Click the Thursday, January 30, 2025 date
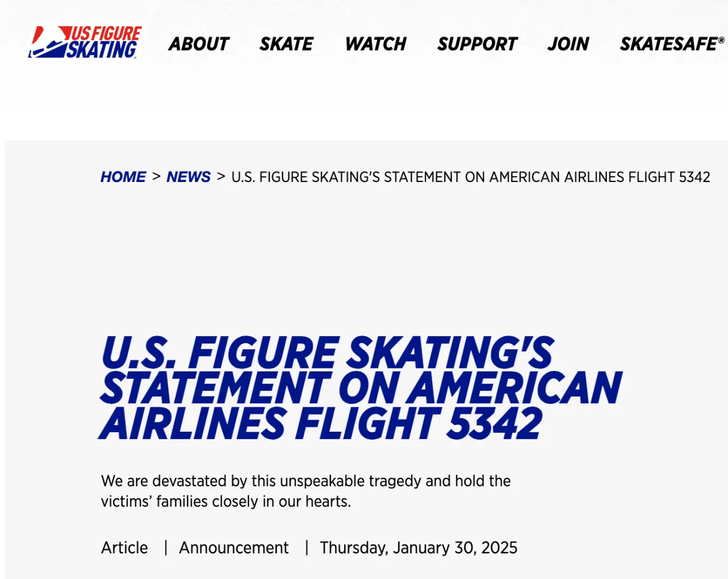Screen dimensions: 728x579 418,548
